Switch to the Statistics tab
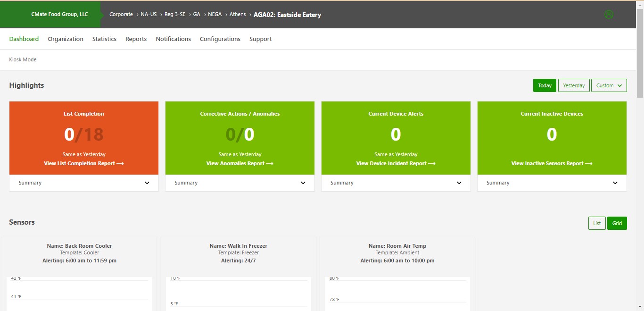The height and width of the screenshot is (311, 644). pos(104,39)
